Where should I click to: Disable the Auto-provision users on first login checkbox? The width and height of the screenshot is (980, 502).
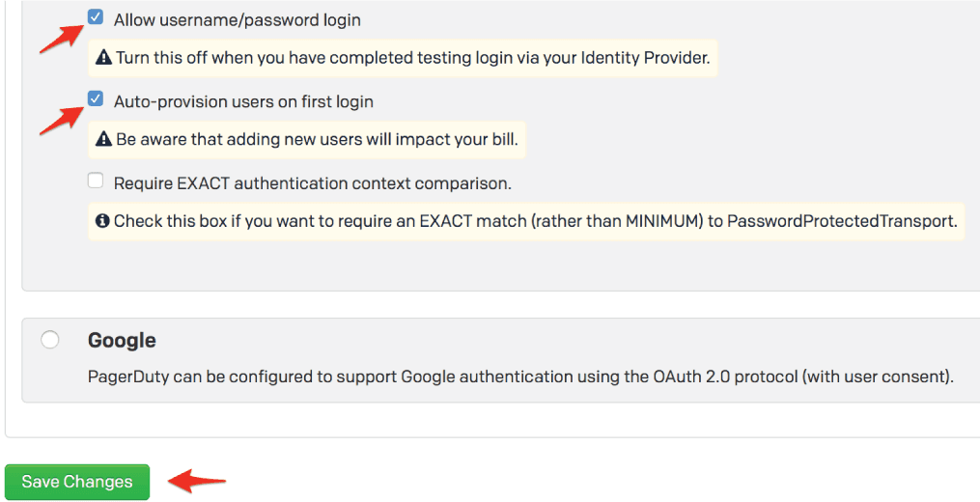point(96,99)
